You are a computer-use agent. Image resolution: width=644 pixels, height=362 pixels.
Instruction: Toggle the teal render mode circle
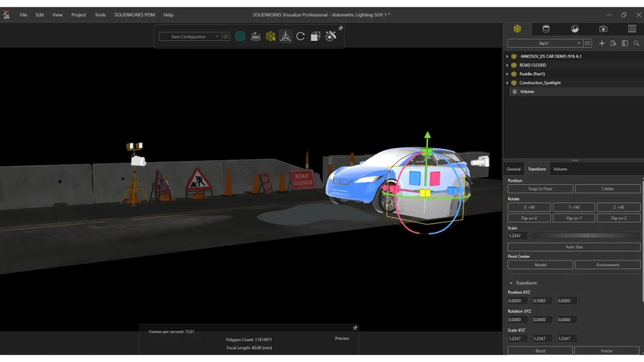240,36
